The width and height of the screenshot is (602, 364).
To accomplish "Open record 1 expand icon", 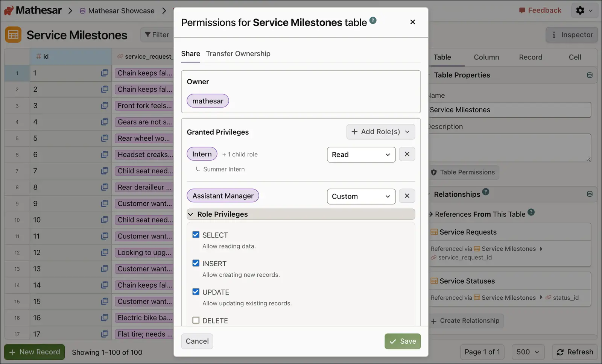I will pos(105,73).
